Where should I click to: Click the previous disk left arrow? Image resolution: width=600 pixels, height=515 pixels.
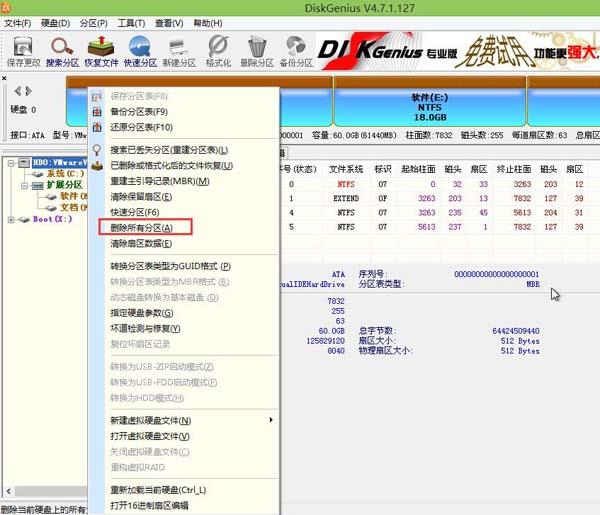tap(18, 91)
